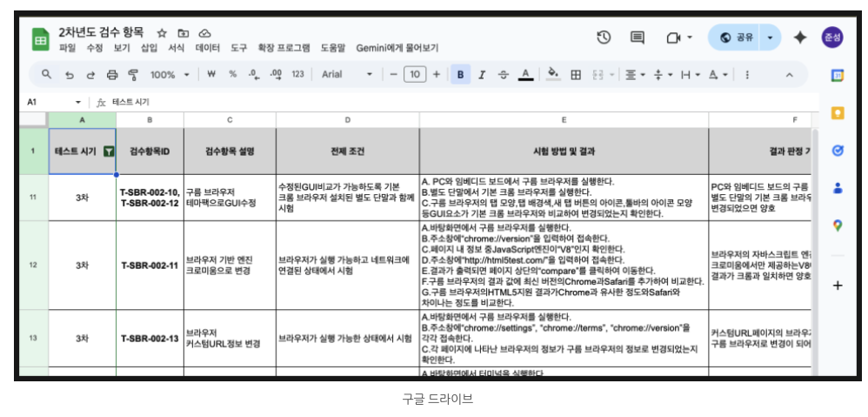Click Gemini에게 물어보기 in menu bar
Screen dimensions: 868x417
[x=397, y=49]
